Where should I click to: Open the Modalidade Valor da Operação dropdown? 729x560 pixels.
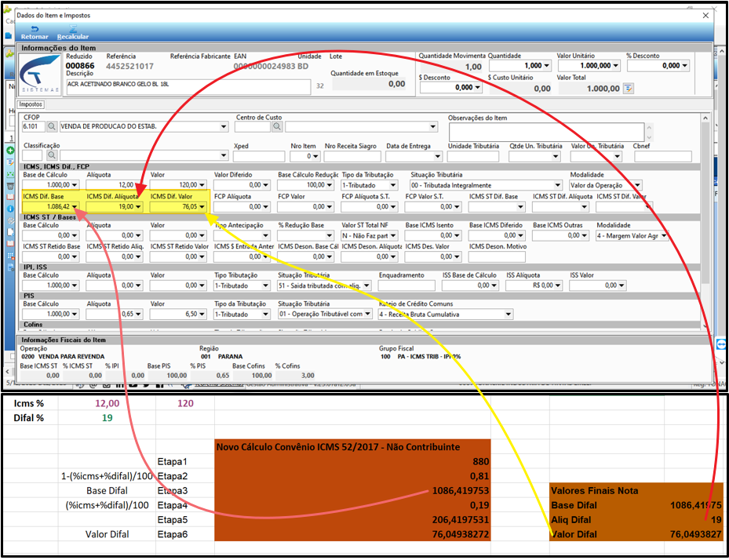click(638, 185)
